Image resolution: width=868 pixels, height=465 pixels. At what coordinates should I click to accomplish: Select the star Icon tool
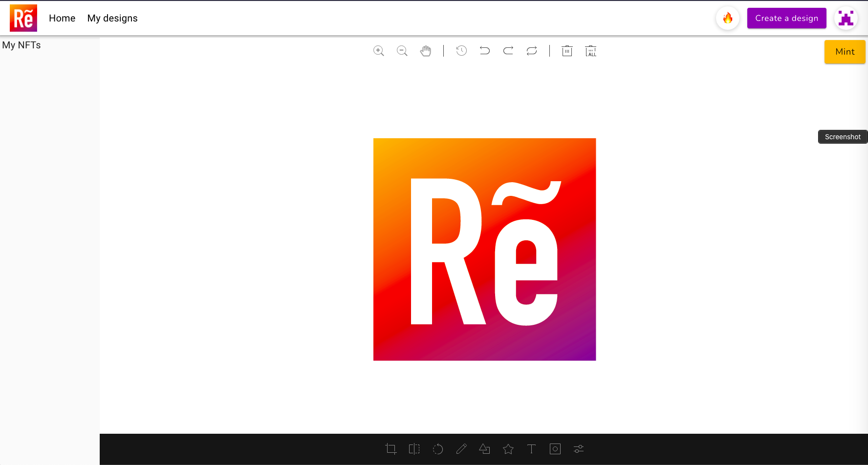point(508,449)
